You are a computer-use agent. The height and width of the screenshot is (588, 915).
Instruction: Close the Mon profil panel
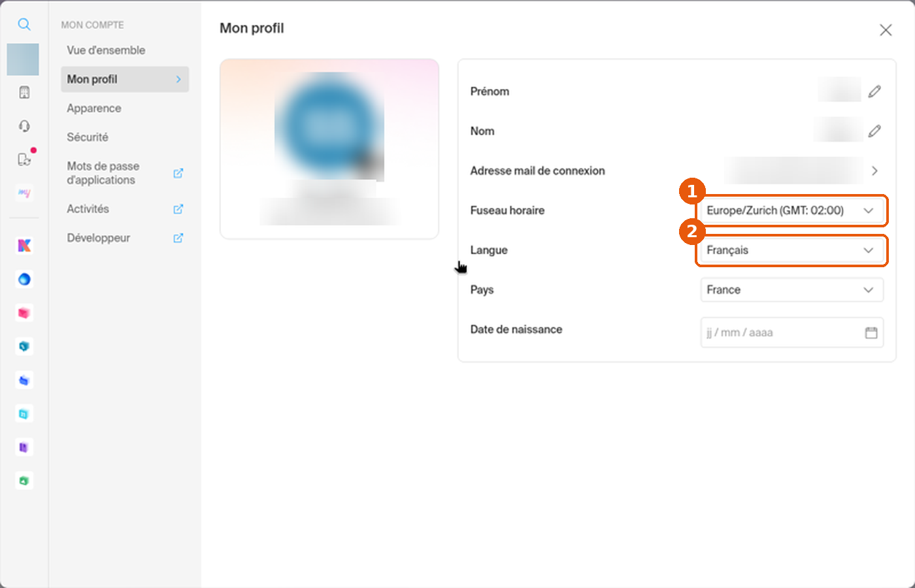(x=886, y=30)
